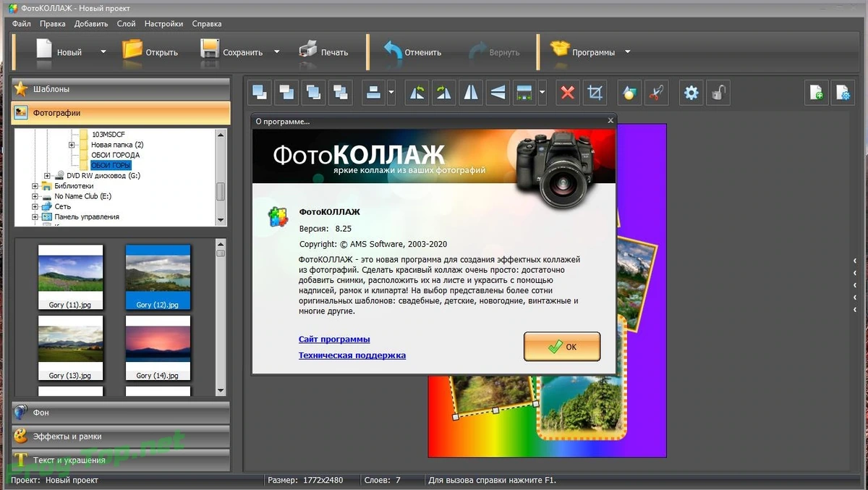Open the Фотографии panel
This screenshot has height=490, width=868.
pyautogui.click(x=121, y=113)
